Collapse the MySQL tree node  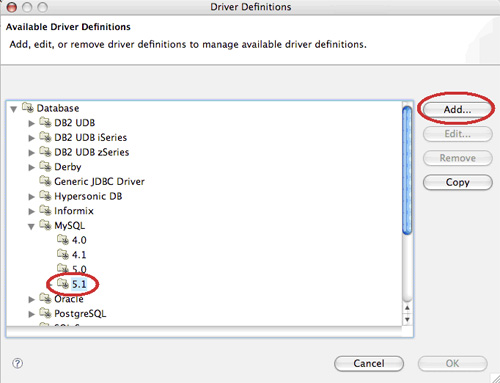coord(31,226)
